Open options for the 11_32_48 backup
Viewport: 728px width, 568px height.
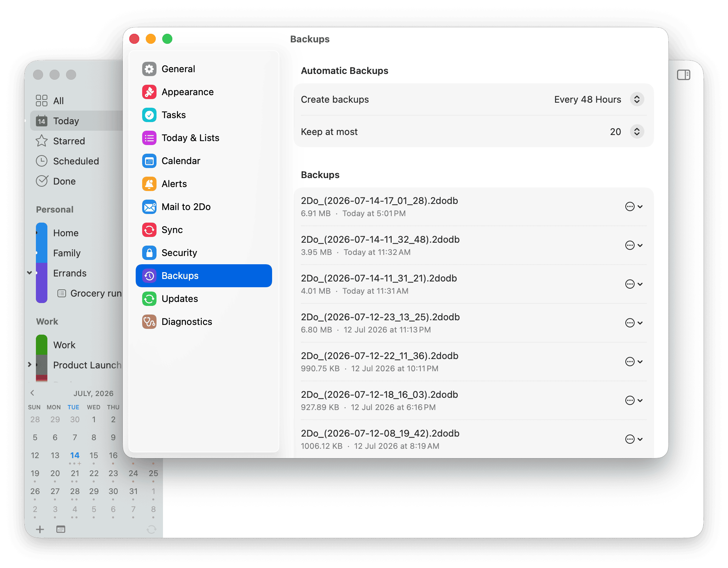point(634,245)
